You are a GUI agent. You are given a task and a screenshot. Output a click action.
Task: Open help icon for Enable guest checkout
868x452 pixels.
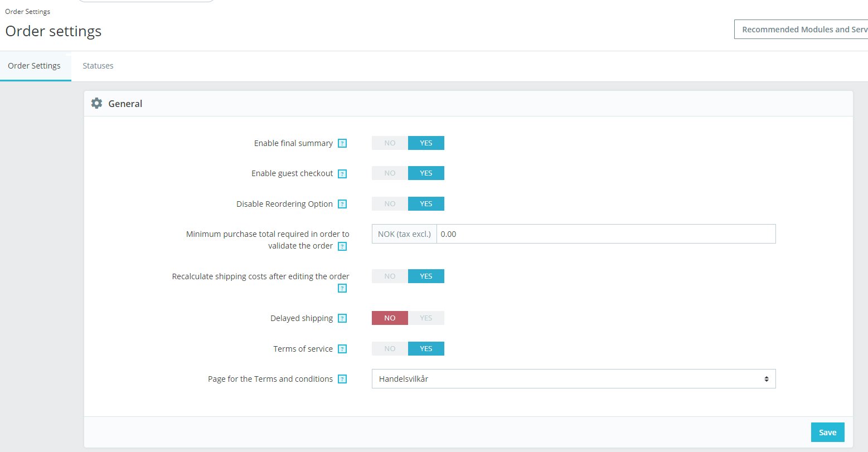click(342, 173)
